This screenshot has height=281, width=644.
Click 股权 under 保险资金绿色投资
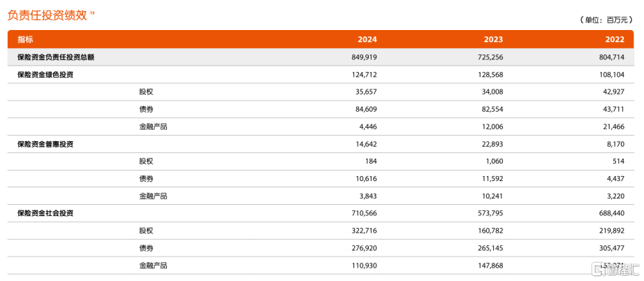tap(146, 92)
